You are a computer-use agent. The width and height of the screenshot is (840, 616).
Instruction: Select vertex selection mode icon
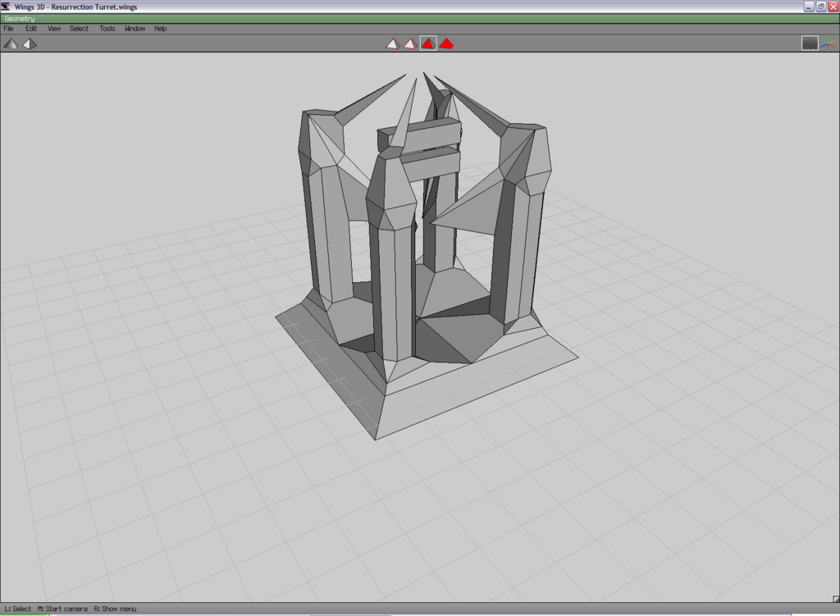tap(392, 43)
